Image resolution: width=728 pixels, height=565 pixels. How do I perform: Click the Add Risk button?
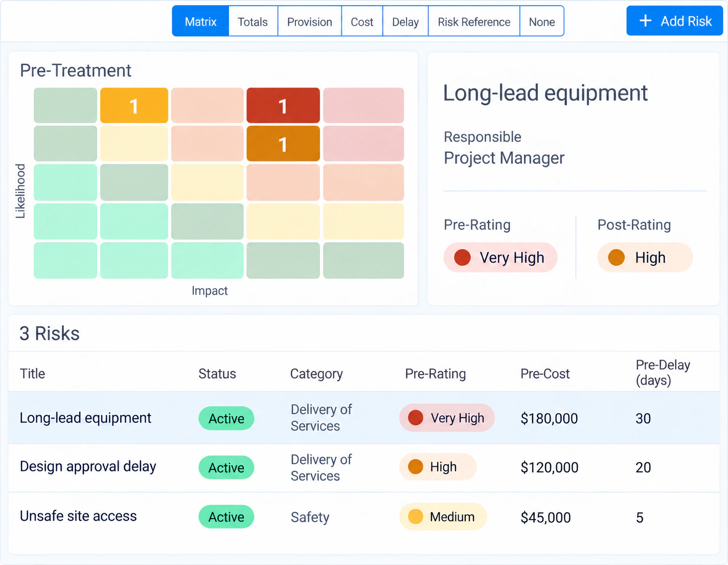674,21
